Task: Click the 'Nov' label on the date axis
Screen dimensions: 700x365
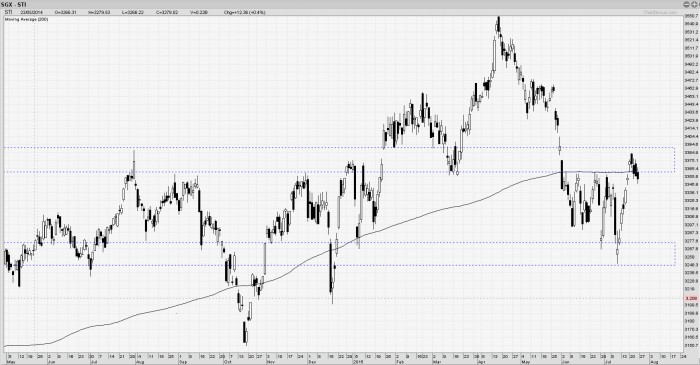Action: 271,362
